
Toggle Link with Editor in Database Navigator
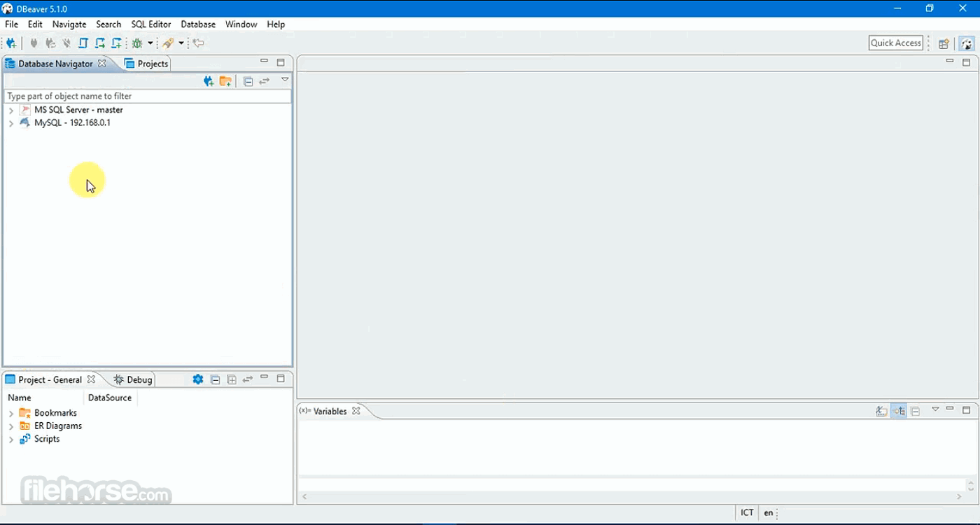(265, 81)
